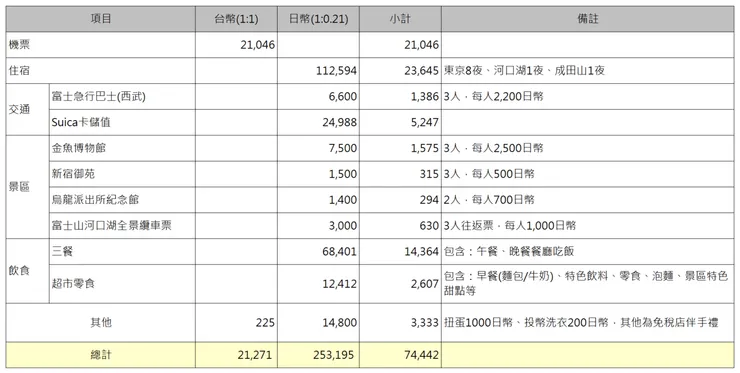Click the 機票 row label
Viewport: 740px width, 373px height.
point(101,45)
